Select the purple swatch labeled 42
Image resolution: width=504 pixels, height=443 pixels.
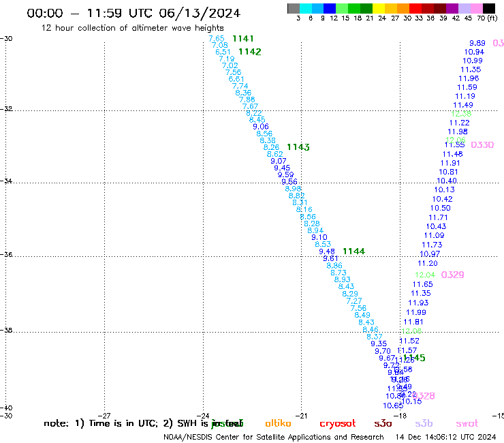click(452, 8)
